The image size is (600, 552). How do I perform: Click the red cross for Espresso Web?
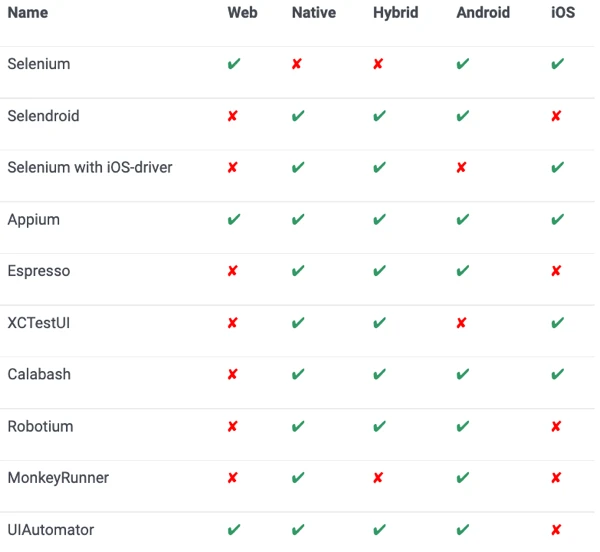233,272
